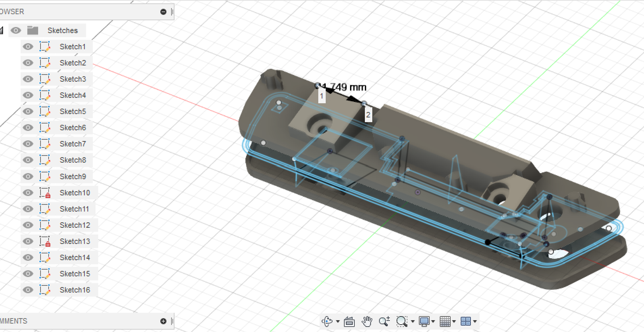The width and height of the screenshot is (644, 332).
Task: Click the Sketch9 sketch icon
Action: pyautogui.click(x=45, y=176)
